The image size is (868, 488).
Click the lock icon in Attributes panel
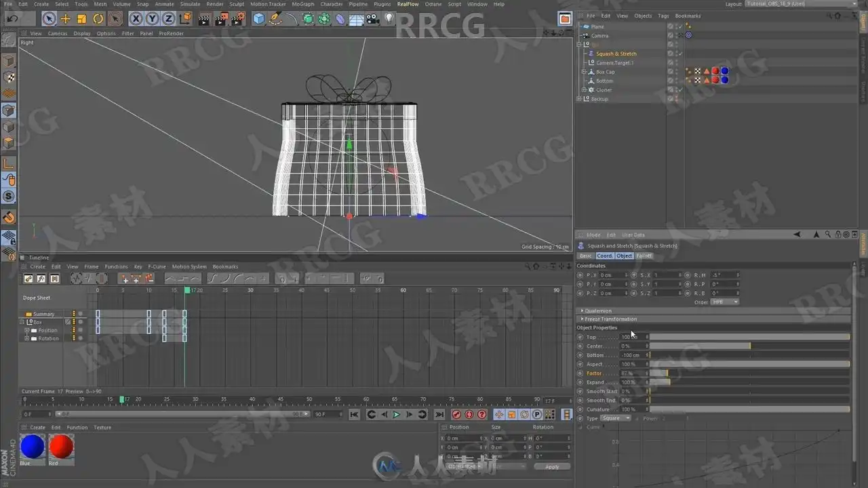tap(837, 235)
